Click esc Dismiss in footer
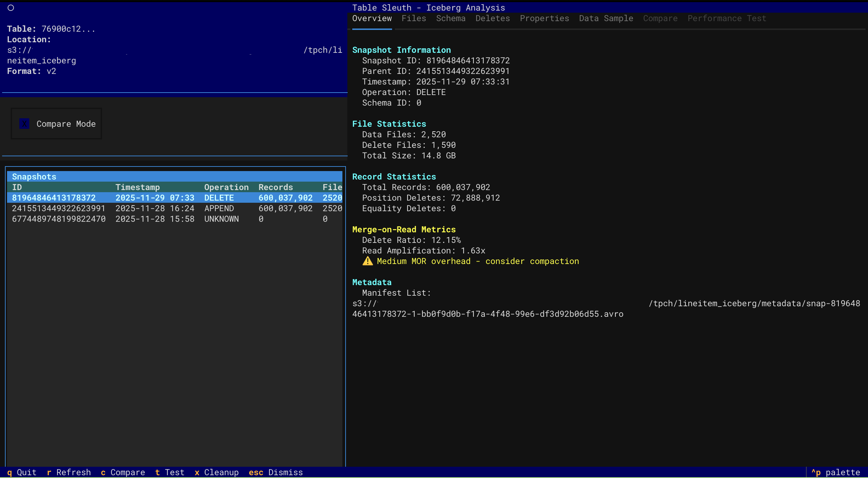Viewport: 868px width, 478px height. pyautogui.click(x=276, y=472)
